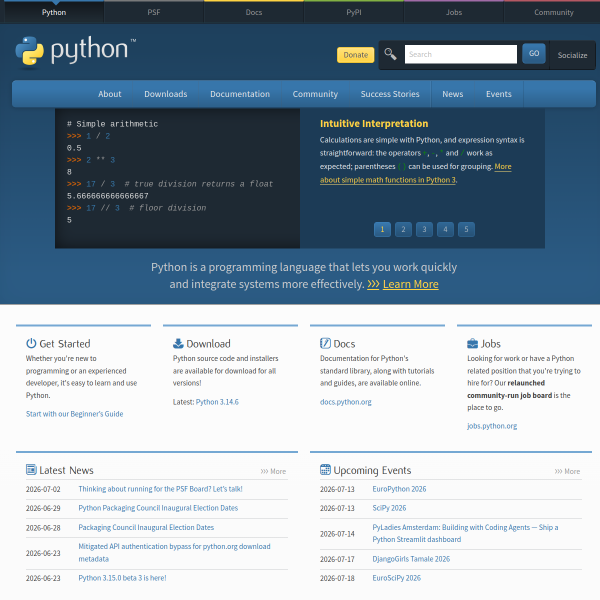Switch to the PSF top tab
This screenshot has width=600, height=600.
pyautogui.click(x=154, y=12)
